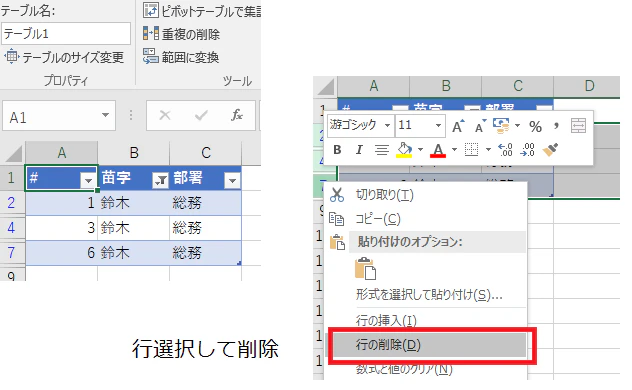Click the resize table icon
Viewport: 632px width, 390px height.
(11, 57)
